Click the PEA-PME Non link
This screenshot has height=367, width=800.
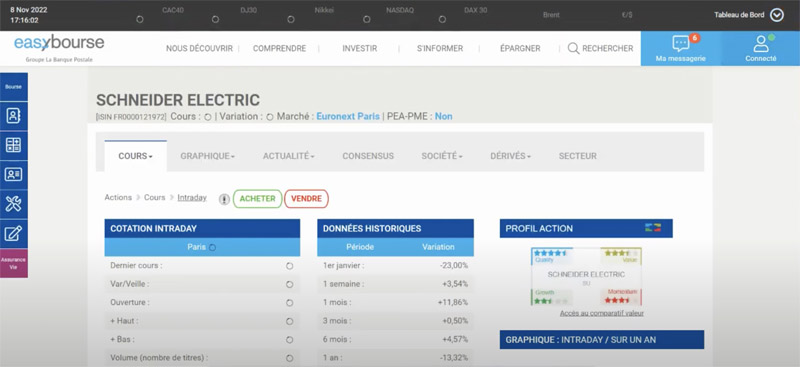[443, 116]
